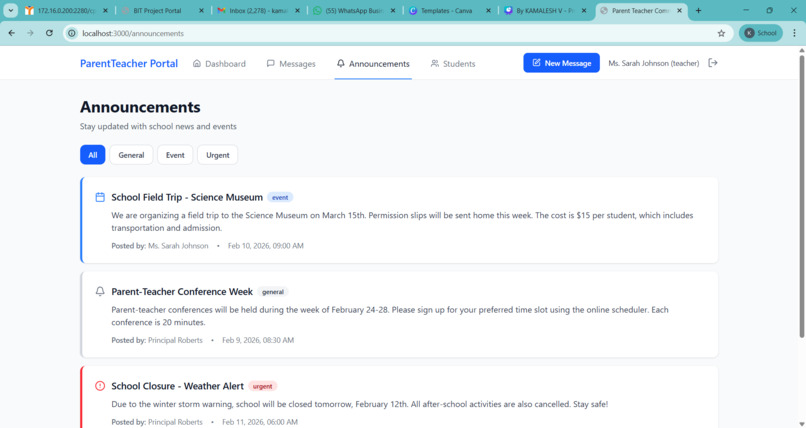Open the Students navigation item
806x428 pixels.
click(x=453, y=64)
